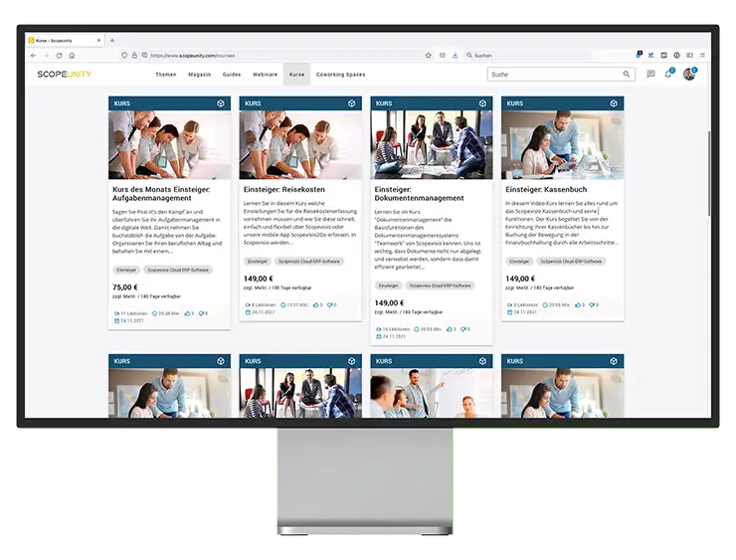This screenshot has width=736, height=560.
Task: Bookmark page with the star icon
Action: tap(429, 56)
